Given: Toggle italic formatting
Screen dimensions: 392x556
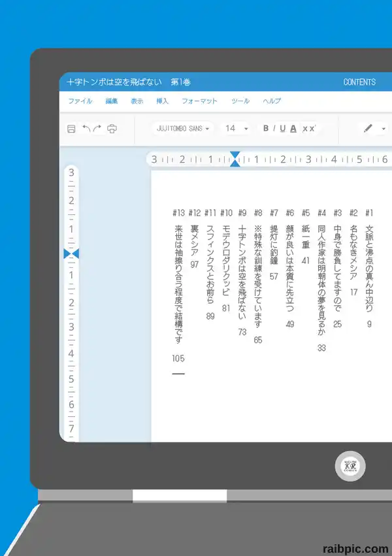Looking at the screenshot, I should point(274,128).
